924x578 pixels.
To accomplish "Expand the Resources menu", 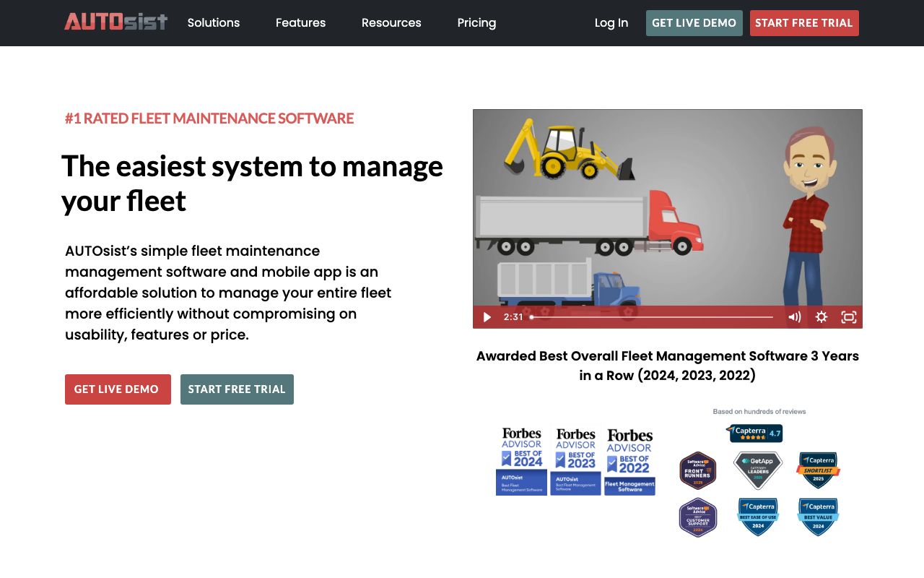I will [x=391, y=22].
